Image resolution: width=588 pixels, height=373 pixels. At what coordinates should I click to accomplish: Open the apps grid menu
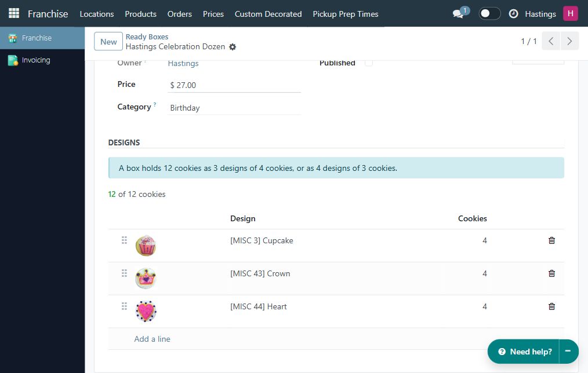[x=14, y=13]
